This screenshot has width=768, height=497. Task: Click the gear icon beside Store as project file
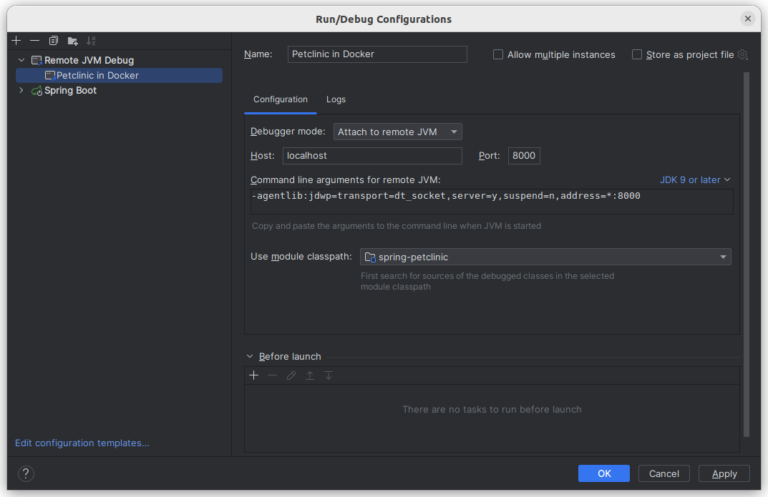tap(742, 55)
